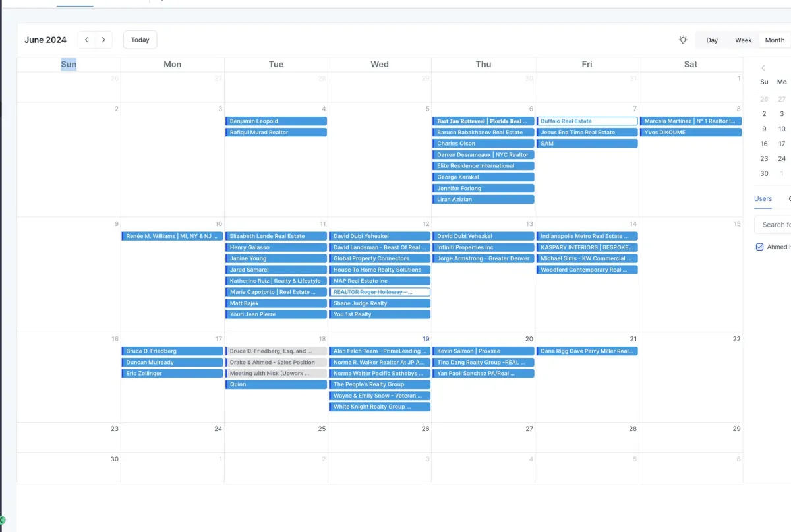Open KASPARY INTERIORS BESPOKE event
791x532 pixels.
tap(587, 247)
